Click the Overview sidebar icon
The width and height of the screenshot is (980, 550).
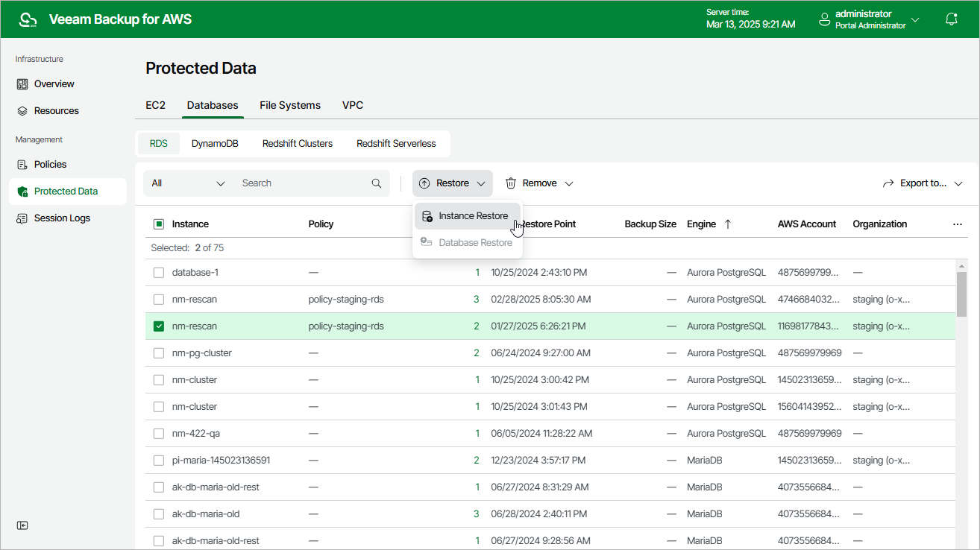[x=22, y=84]
